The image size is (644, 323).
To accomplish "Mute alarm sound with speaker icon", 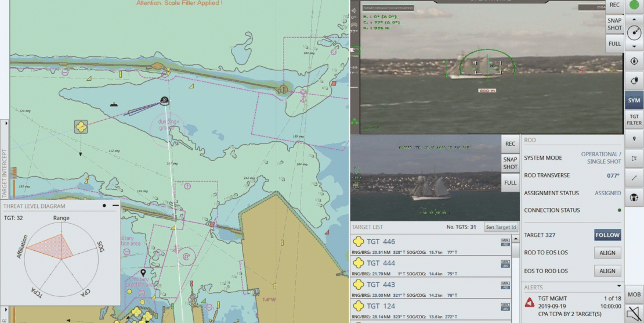I will coord(634,314).
